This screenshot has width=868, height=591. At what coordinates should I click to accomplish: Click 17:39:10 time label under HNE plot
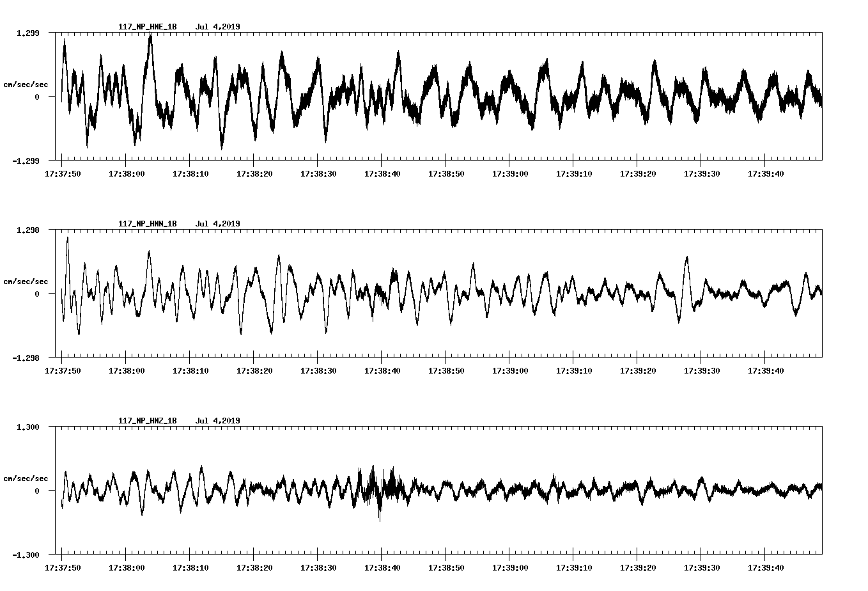pos(573,173)
